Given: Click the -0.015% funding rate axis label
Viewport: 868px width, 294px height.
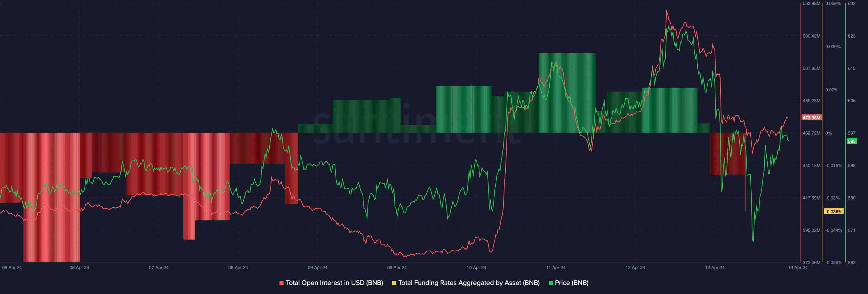Looking at the screenshot, I should click(x=834, y=166).
